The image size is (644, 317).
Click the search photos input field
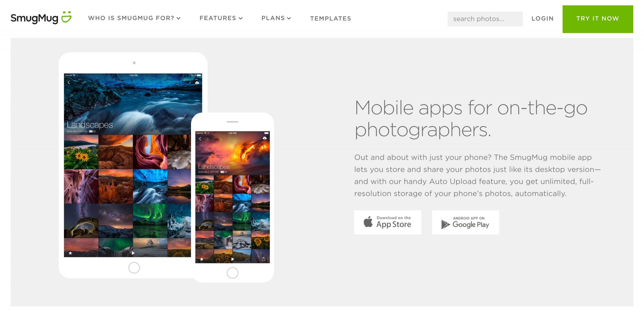tap(485, 18)
